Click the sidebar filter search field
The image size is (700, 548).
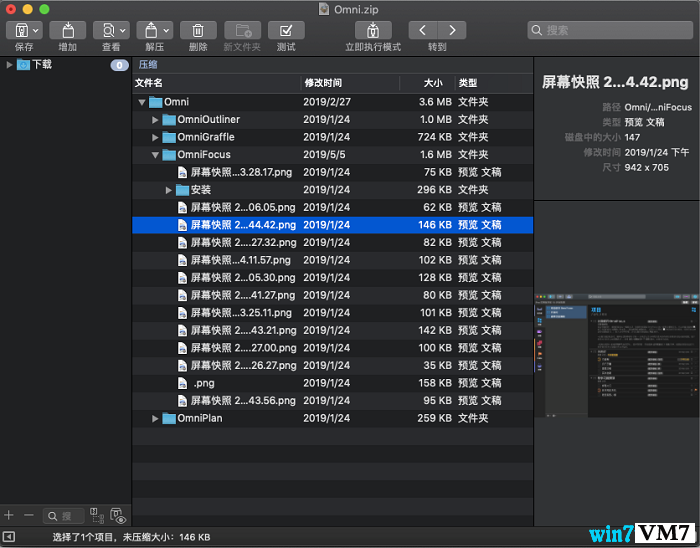click(64, 516)
